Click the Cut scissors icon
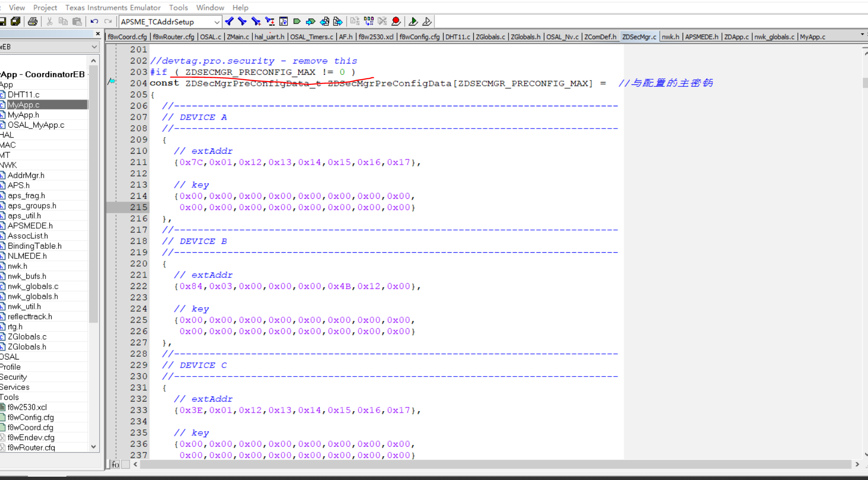Viewport: 868px width, 480px height. click(49, 21)
